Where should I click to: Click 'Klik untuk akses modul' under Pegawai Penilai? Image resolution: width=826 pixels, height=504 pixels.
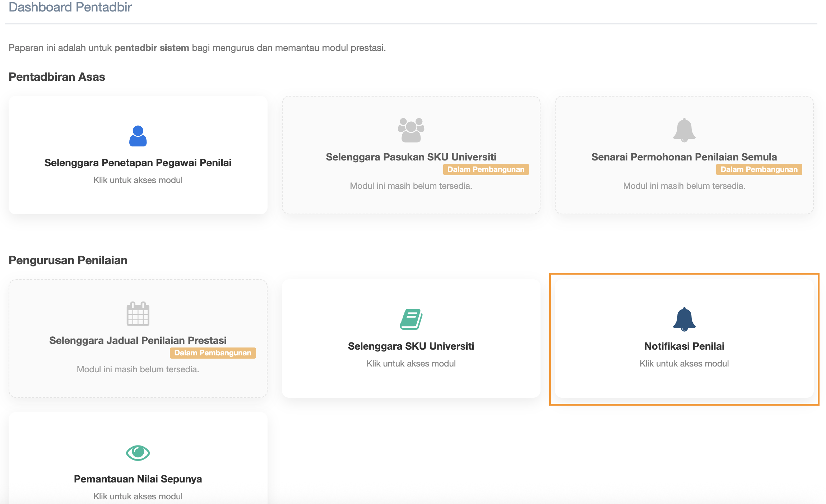(x=138, y=180)
